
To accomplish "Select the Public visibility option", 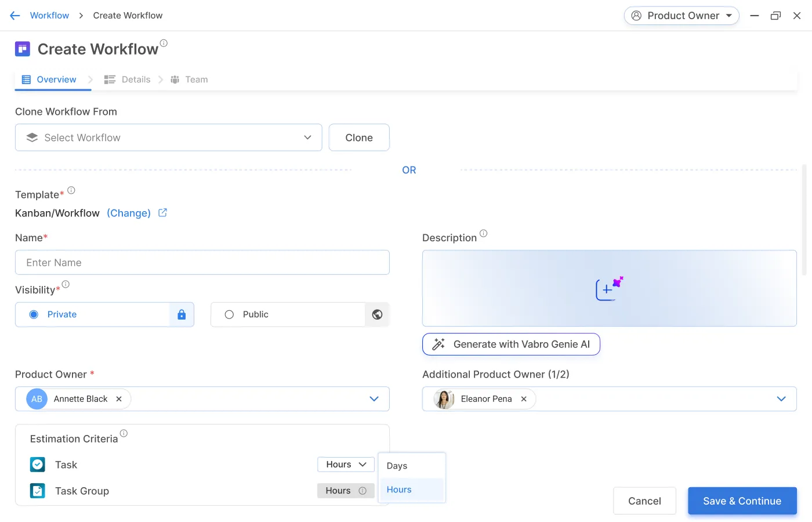I will (x=229, y=314).
